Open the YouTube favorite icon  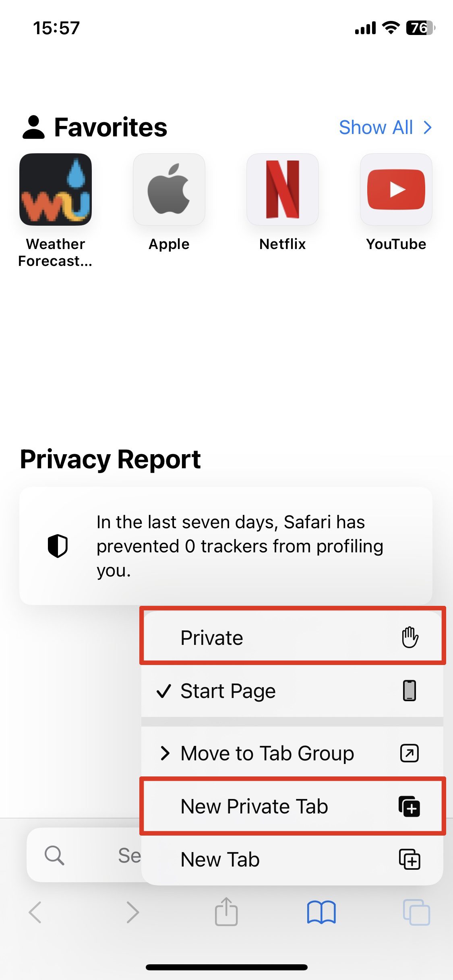(396, 189)
